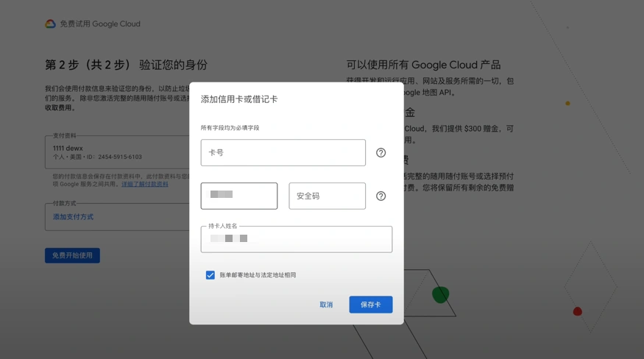The height and width of the screenshot is (359, 644).
Task: Click the red circle decoration
Action: (578, 312)
